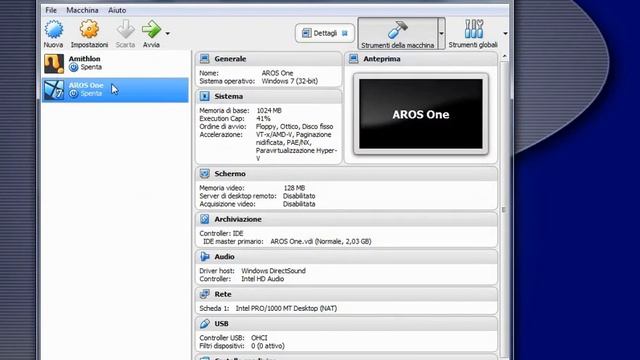Click the Execution Cap 41% value

(263, 119)
